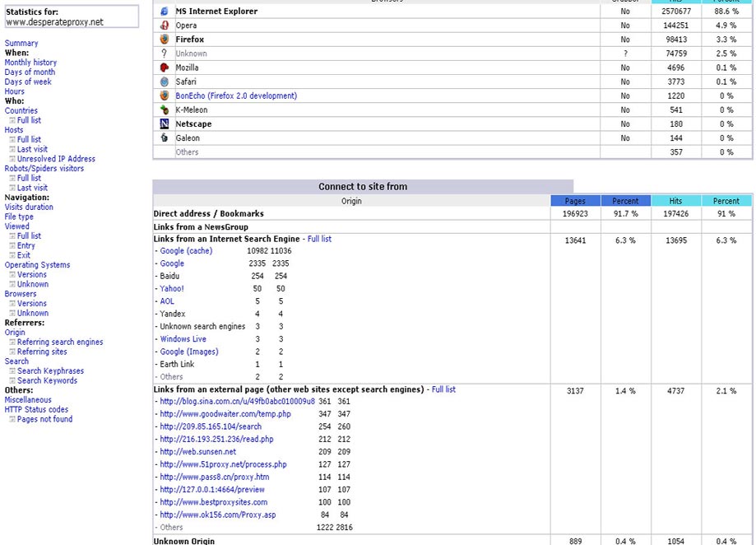Click the www.desperateproxy.net statistics title
This screenshot has width=756, height=545.
pos(55,21)
